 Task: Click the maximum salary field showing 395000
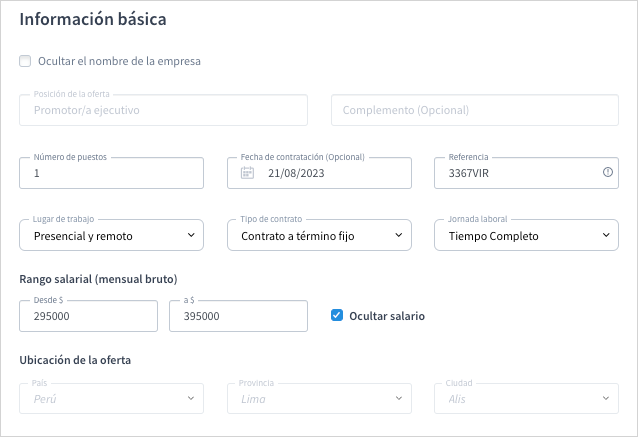238,317
